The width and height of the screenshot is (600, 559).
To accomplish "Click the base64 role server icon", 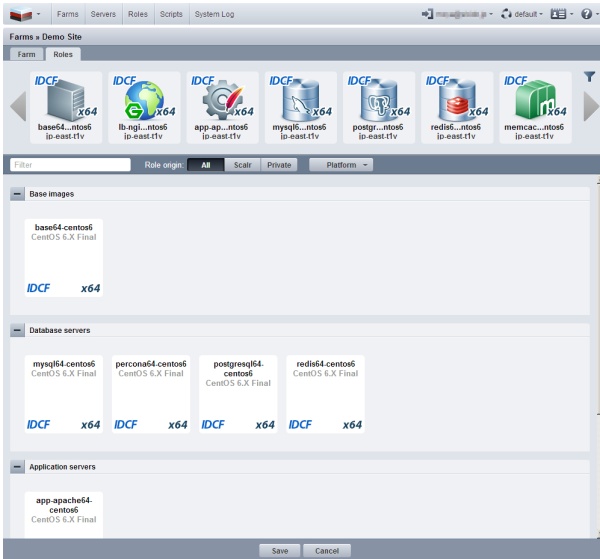I will [66, 102].
